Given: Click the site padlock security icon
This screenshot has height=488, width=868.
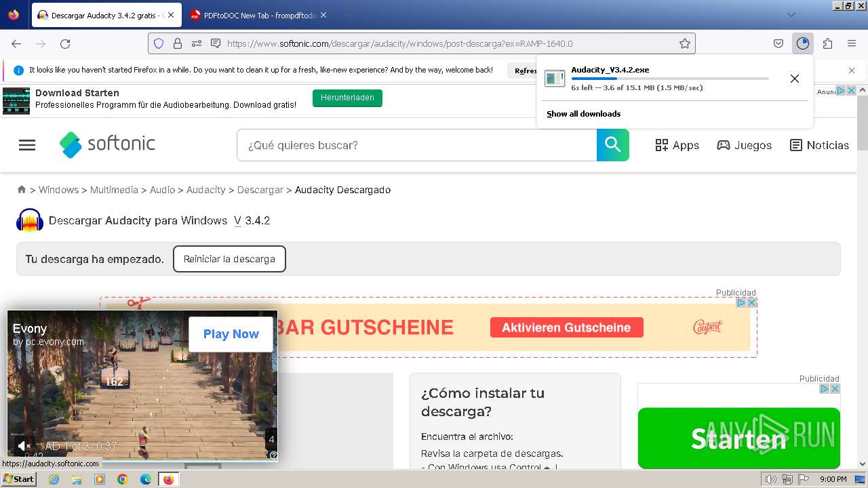Looking at the screenshot, I should click(178, 43).
